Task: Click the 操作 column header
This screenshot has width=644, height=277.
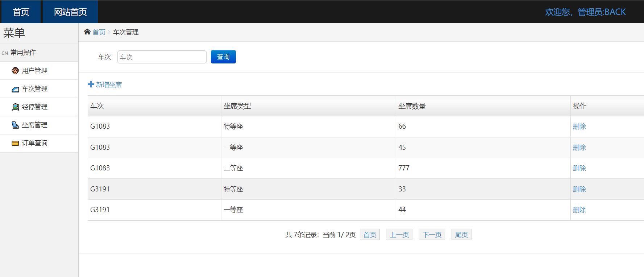Action: point(607,106)
